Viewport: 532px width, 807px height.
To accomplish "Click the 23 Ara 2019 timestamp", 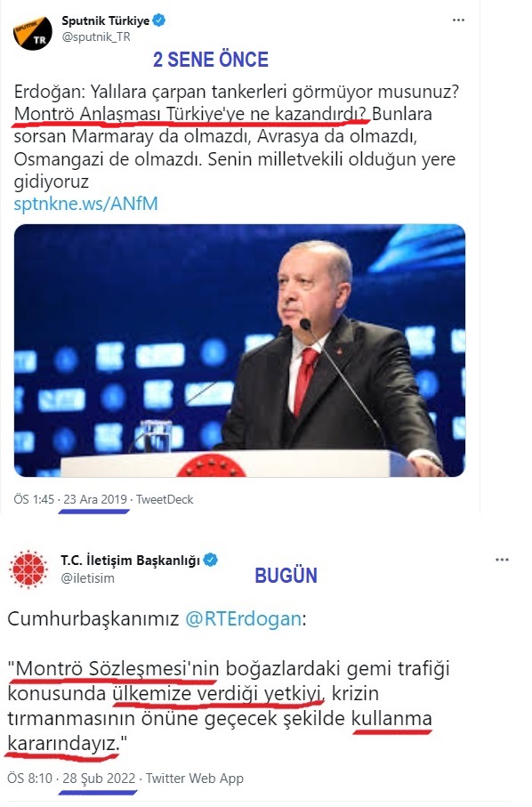I will pyautogui.click(x=95, y=499).
